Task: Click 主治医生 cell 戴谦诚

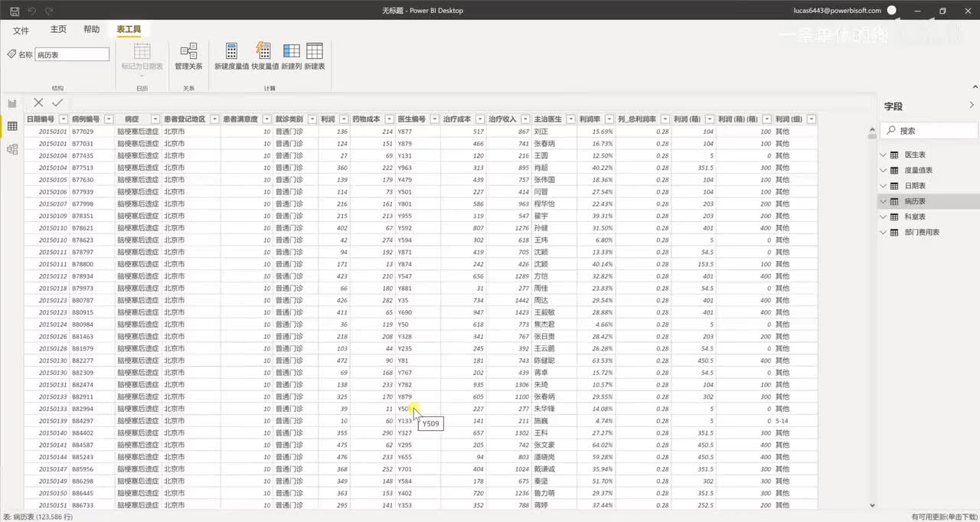Action: (x=544, y=469)
